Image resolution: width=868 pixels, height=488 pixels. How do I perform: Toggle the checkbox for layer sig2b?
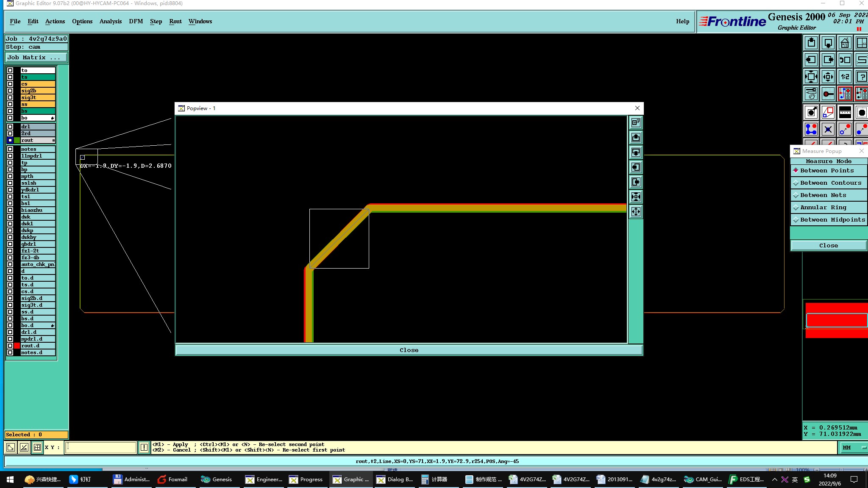[10, 91]
